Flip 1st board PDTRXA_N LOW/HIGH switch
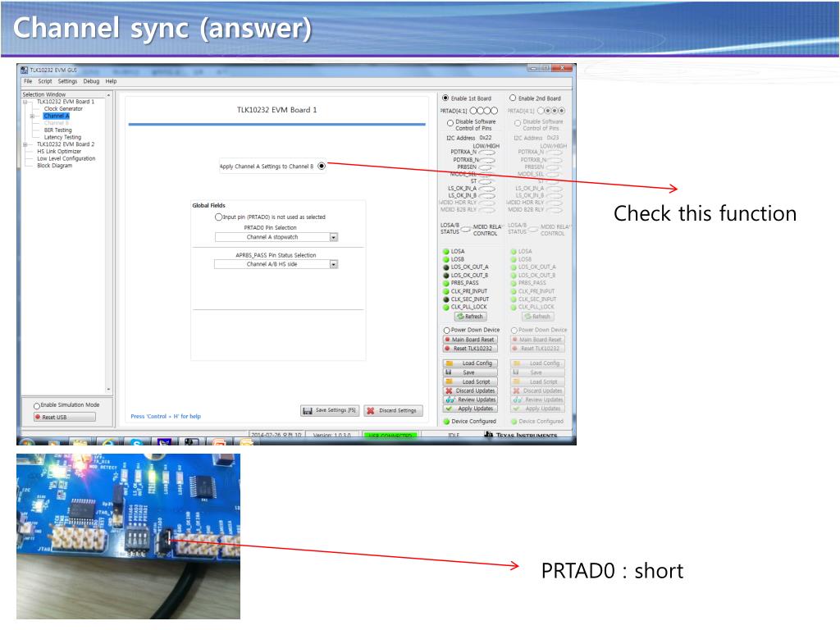The height and width of the screenshot is (630, 840). click(486, 153)
